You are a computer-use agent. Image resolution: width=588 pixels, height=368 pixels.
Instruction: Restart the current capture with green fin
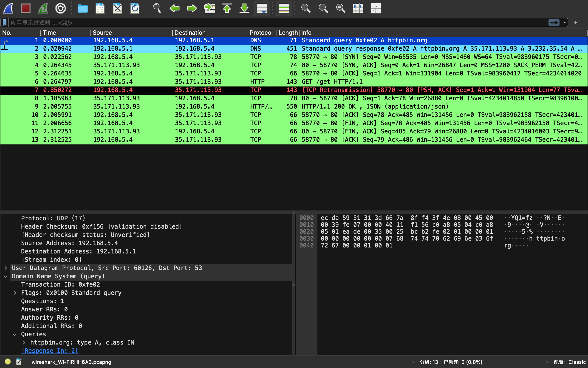(43, 8)
